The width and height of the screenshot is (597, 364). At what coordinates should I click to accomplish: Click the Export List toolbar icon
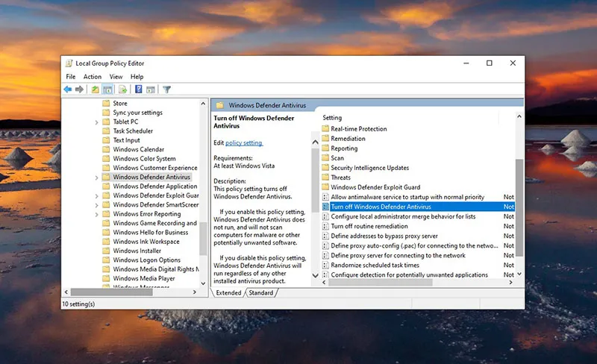(x=122, y=90)
